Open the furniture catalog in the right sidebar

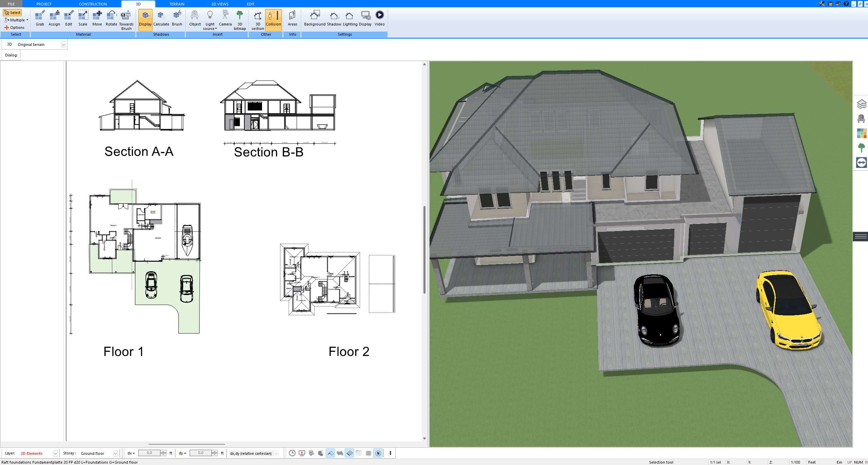pos(862,119)
